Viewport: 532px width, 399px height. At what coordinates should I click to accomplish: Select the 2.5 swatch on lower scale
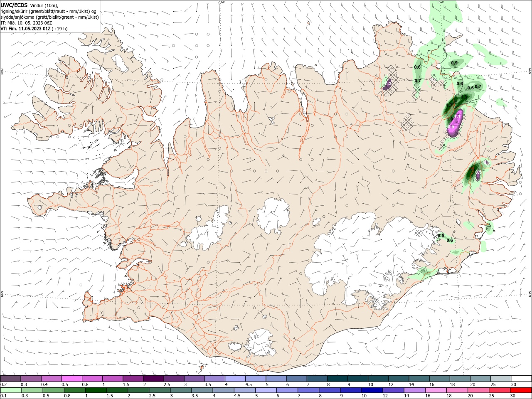pos(159,390)
